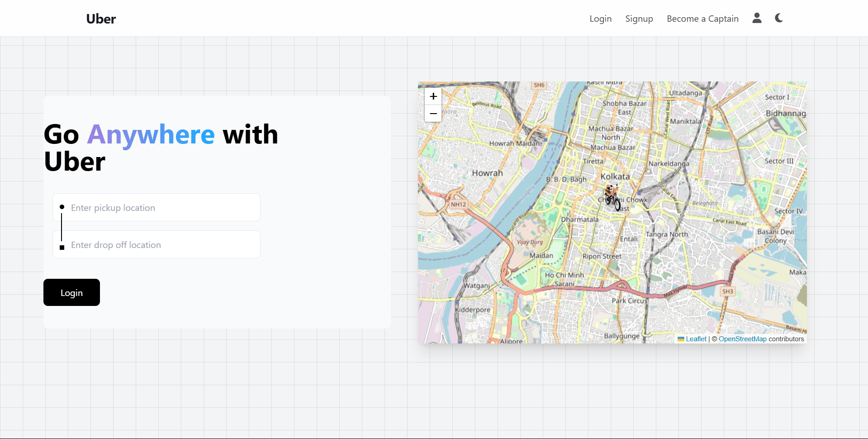Go to Become a Captain page

[702, 19]
